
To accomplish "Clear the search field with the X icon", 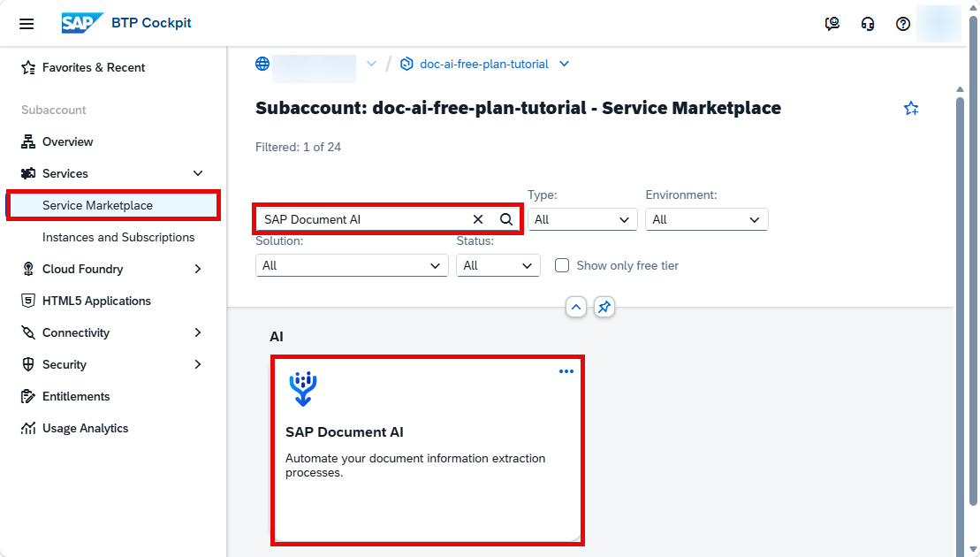I will 478,219.
